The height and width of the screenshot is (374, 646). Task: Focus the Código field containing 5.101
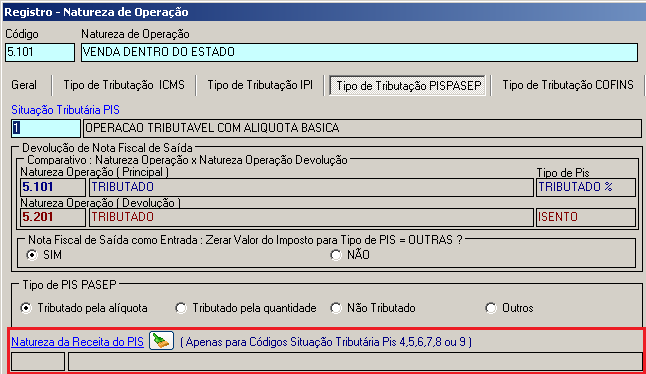tap(40, 52)
